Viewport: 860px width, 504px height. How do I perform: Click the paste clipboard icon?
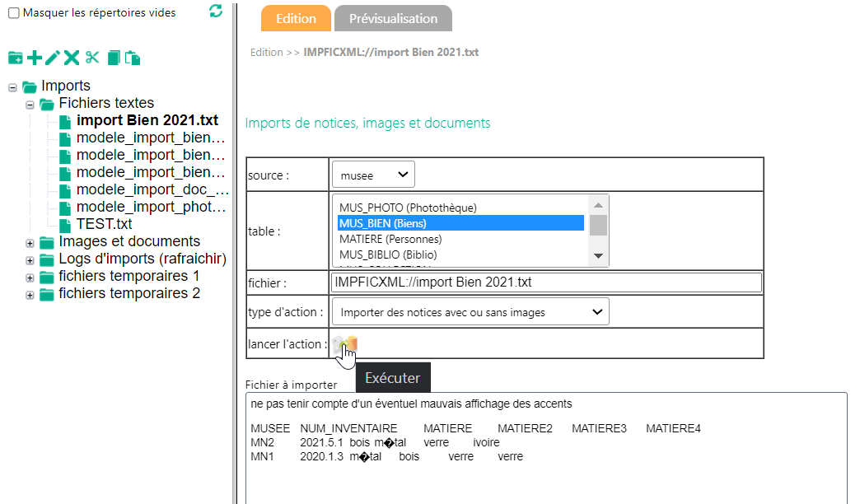[133, 58]
